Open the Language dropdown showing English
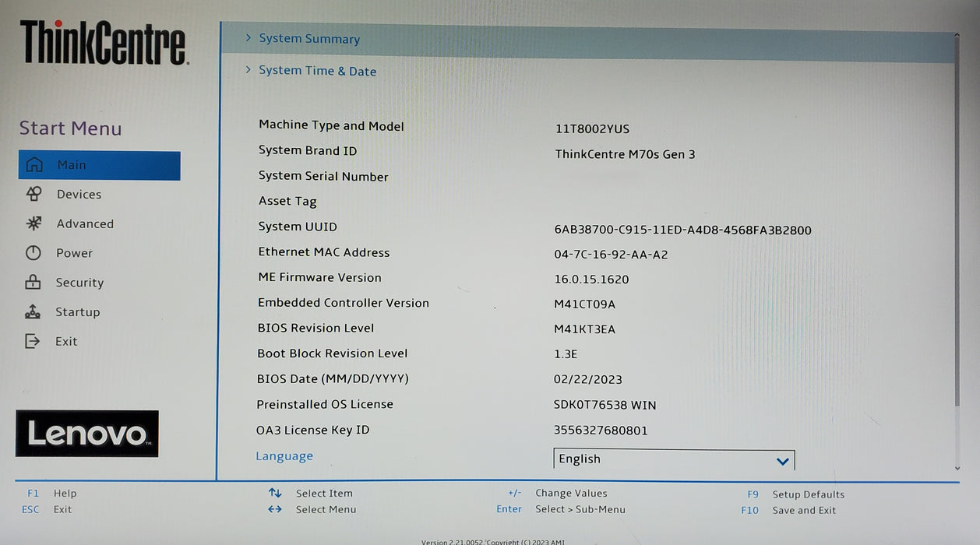The height and width of the screenshot is (545, 980). coord(674,459)
